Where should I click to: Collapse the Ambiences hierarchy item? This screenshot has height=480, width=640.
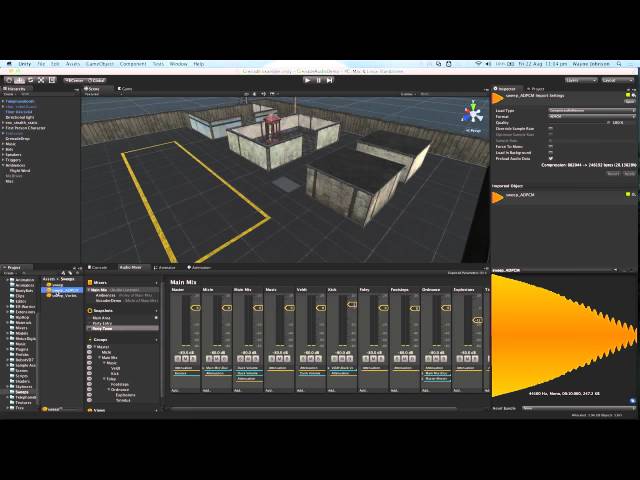tap(3, 165)
